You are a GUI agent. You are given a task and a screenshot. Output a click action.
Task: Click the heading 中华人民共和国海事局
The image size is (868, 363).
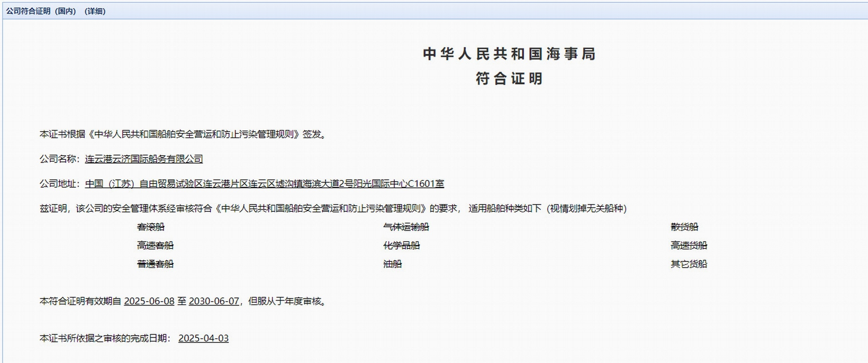tap(509, 54)
